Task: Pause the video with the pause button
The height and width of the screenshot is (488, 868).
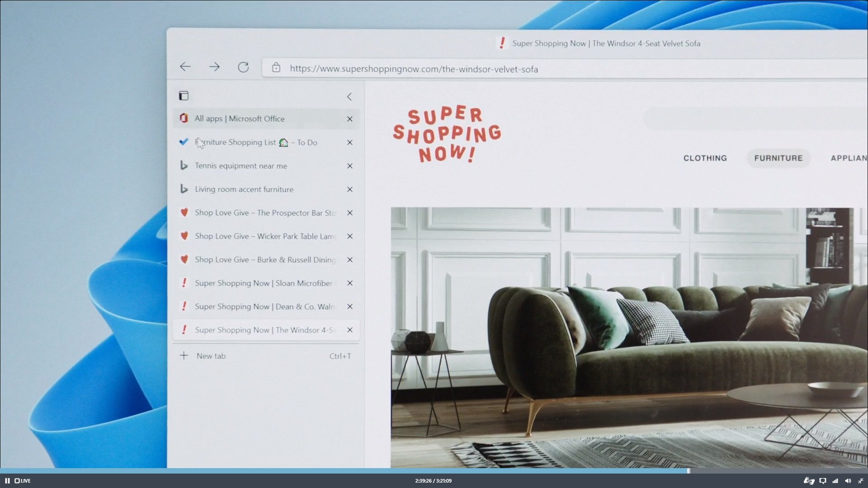Action: [x=7, y=481]
